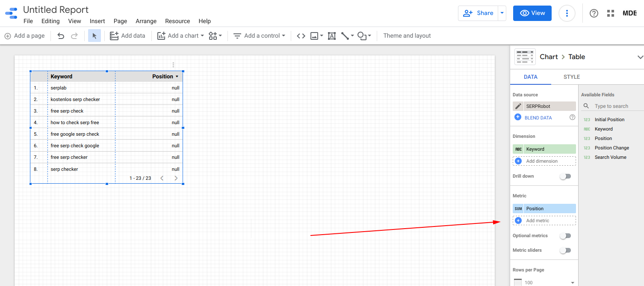Open the help question mark icon
Screen dimensions: 644x286
pyautogui.click(x=594, y=13)
